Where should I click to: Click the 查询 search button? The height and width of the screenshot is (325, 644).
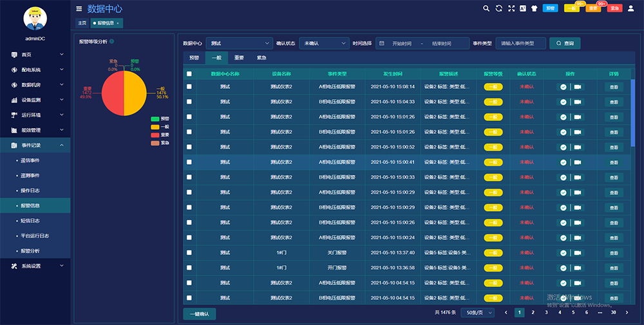565,43
